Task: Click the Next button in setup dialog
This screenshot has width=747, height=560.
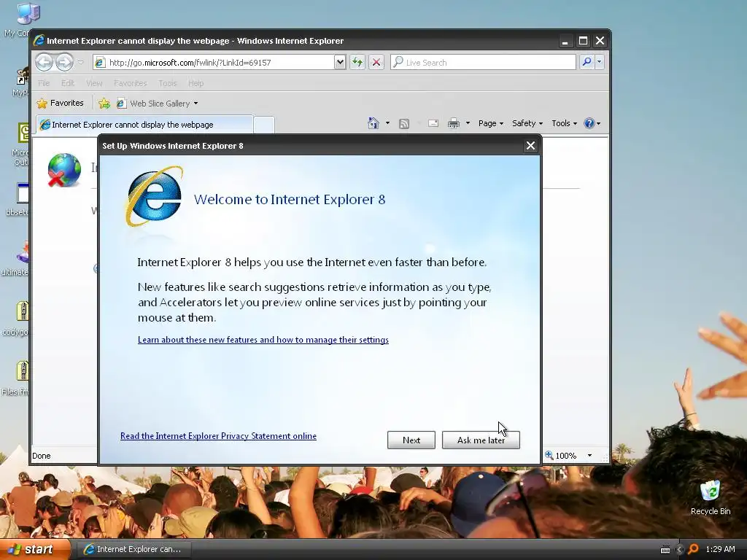Action: pos(411,440)
